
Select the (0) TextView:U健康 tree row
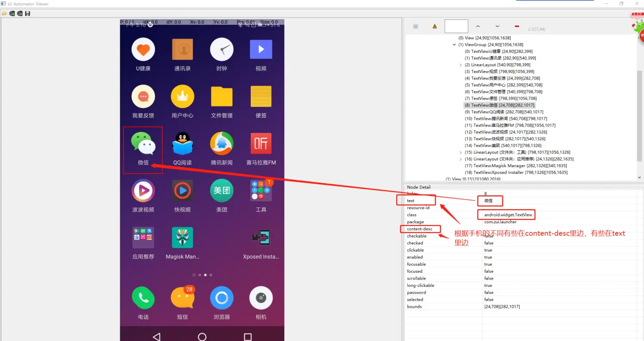[x=499, y=52]
